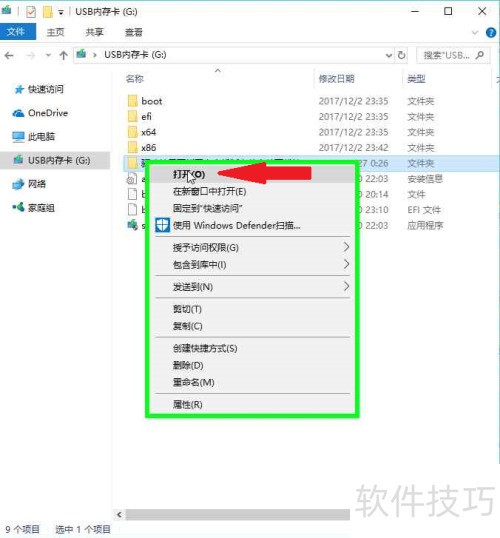Viewport: 500px width, 538px height.
Task: Sort by the 修改日期 column header
Action: click(336, 79)
